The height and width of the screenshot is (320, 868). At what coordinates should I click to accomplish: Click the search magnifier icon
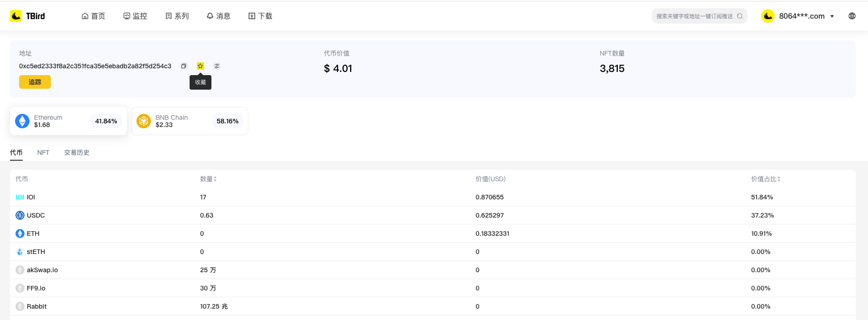click(x=740, y=16)
